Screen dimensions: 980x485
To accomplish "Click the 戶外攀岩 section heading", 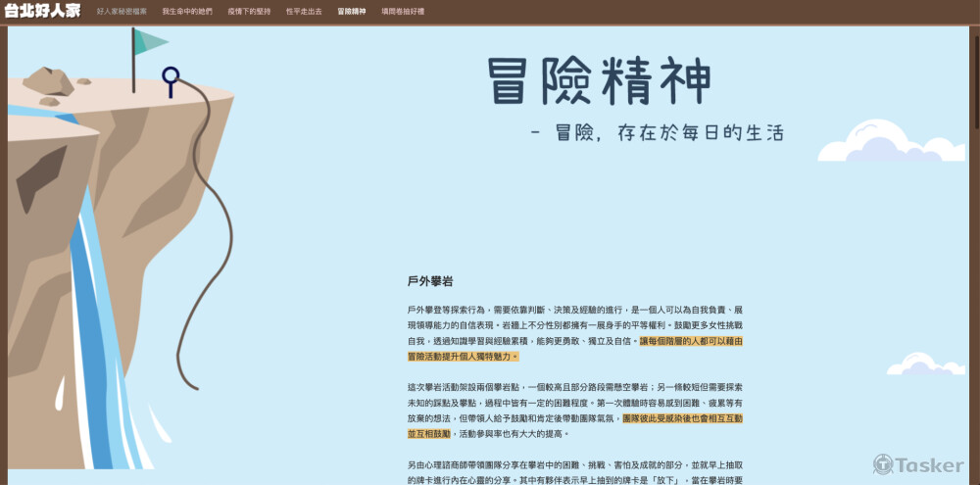I will [x=430, y=281].
